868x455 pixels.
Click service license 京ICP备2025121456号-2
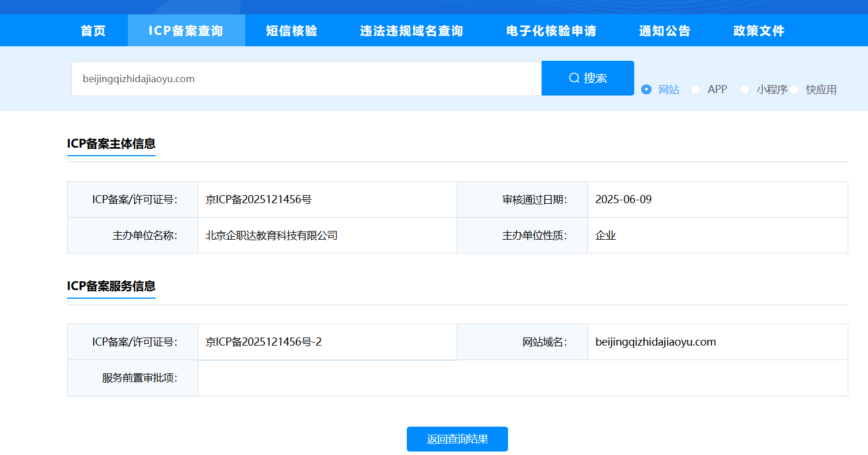pyautogui.click(x=264, y=342)
